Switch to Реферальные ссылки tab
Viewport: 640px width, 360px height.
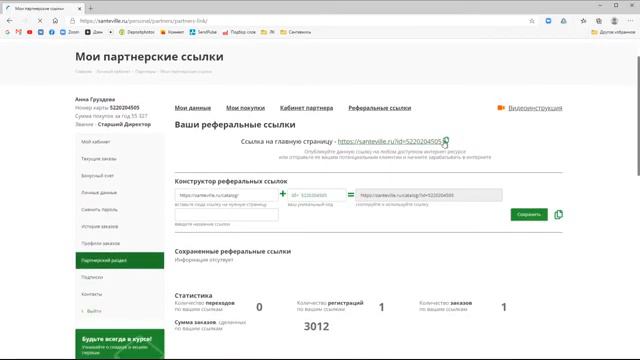(380, 108)
